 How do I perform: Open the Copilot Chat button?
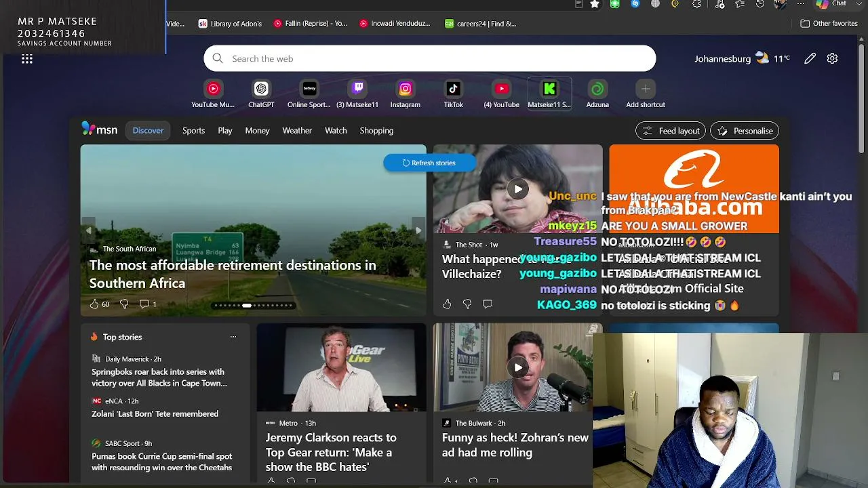click(x=831, y=4)
